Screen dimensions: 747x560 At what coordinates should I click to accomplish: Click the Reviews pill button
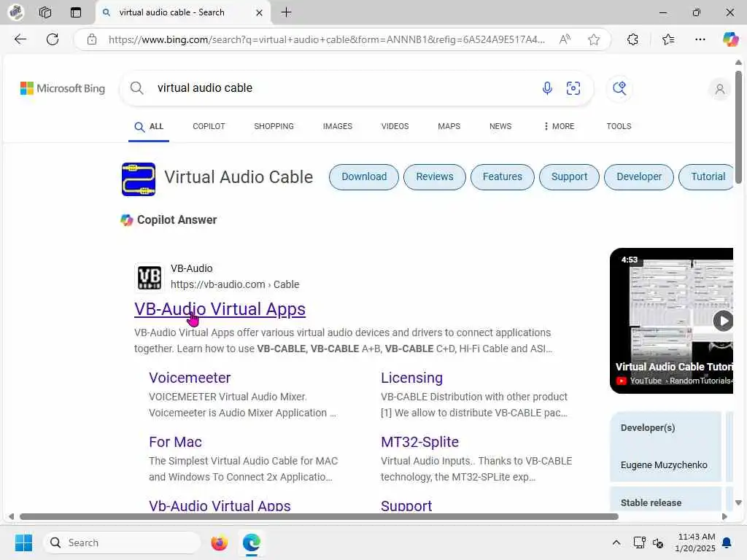coord(435,176)
